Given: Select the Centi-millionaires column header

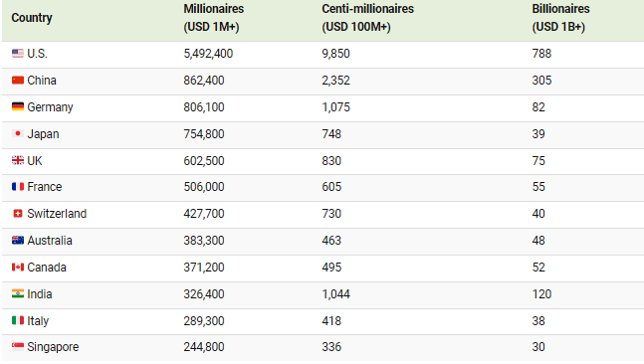Looking at the screenshot, I should (x=367, y=18).
